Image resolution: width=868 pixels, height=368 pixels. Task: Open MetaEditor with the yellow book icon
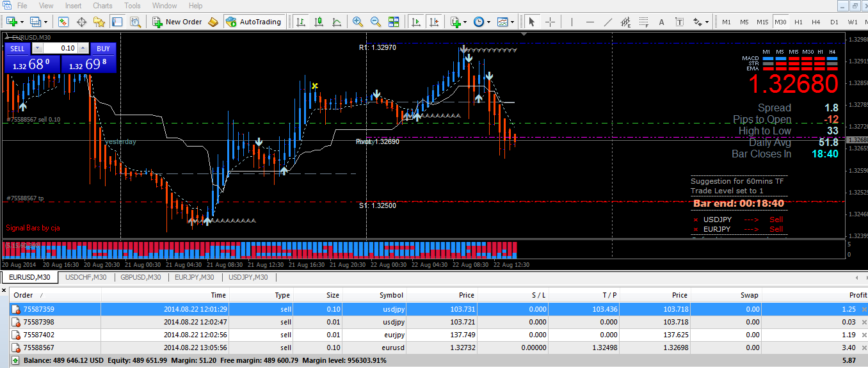(x=214, y=22)
